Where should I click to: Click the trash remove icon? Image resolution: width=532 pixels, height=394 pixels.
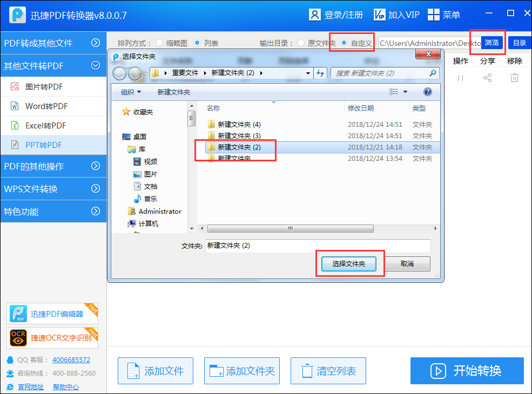[x=514, y=78]
